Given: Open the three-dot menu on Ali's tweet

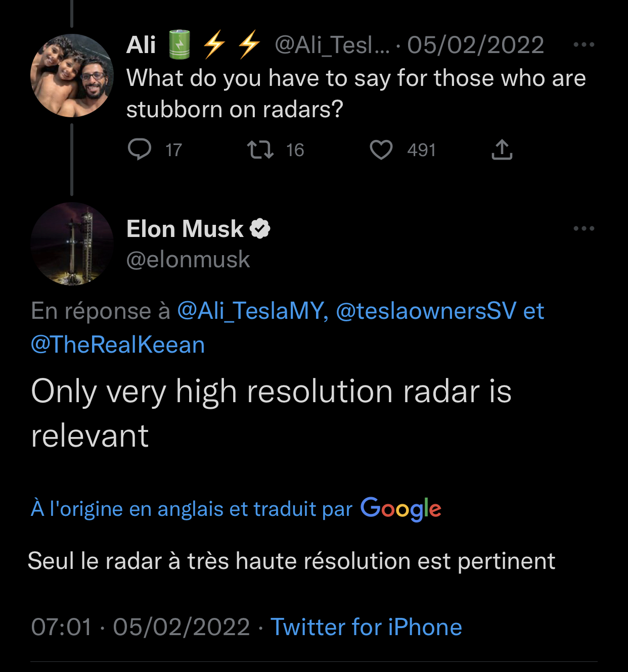Looking at the screenshot, I should [x=584, y=44].
